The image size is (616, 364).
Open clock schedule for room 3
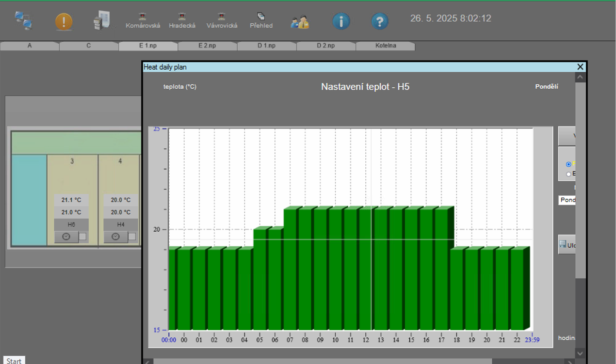click(66, 237)
